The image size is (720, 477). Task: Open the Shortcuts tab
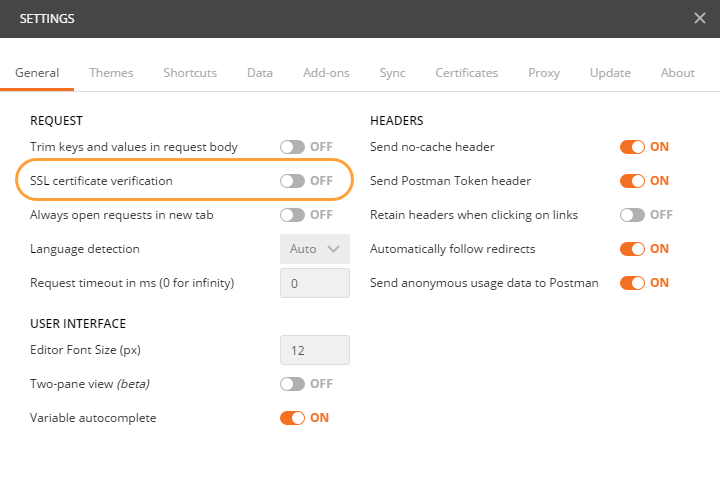coord(190,73)
